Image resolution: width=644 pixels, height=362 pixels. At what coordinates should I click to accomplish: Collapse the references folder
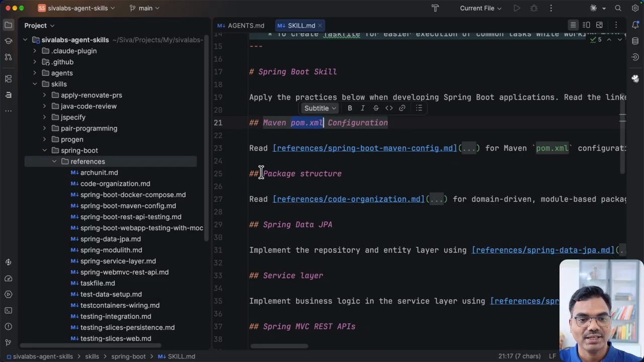(x=54, y=161)
